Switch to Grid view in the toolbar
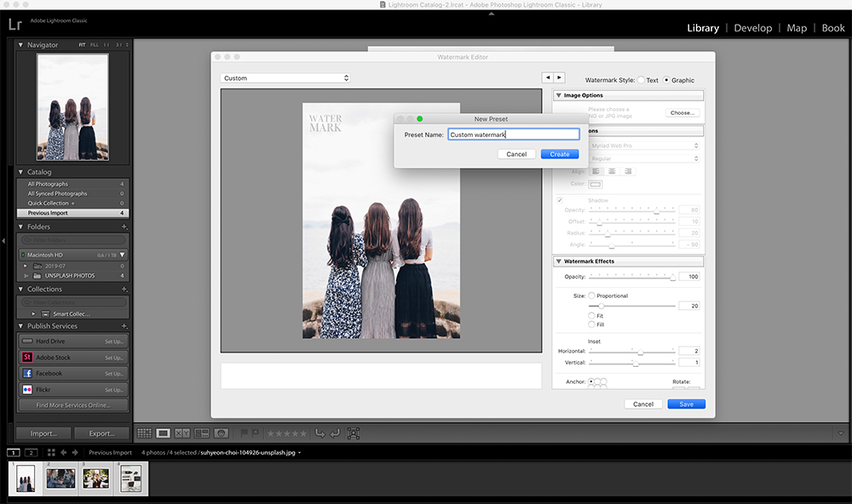Viewport: 852px width, 504px height. click(x=143, y=433)
